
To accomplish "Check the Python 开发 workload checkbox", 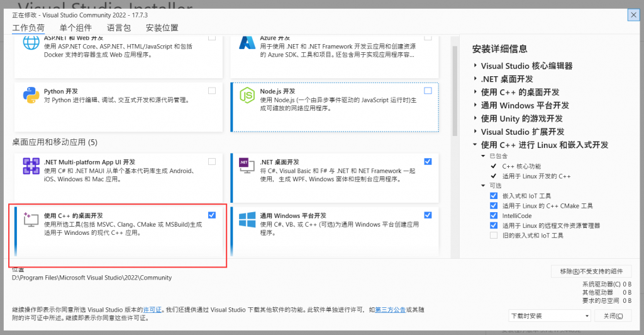I will click(x=212, y=91).
